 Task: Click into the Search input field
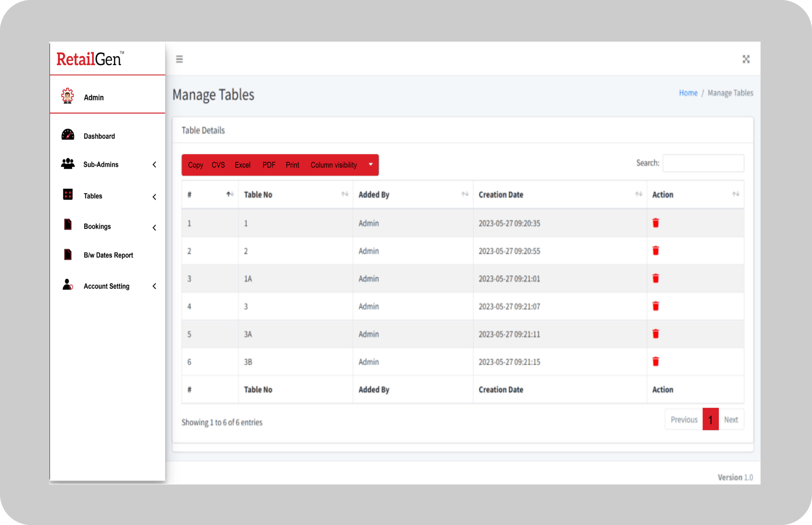click(703, 163)
